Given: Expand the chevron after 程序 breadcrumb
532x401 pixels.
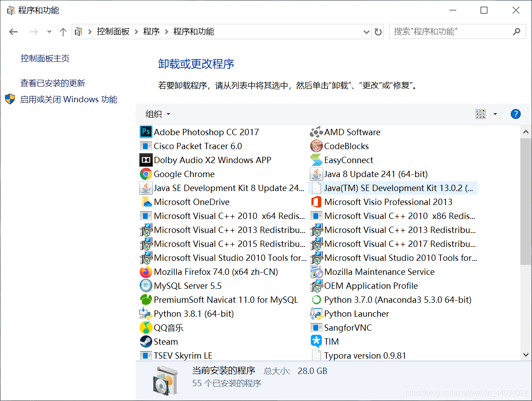Looking at the screenshot, I should tap(167, 32).
